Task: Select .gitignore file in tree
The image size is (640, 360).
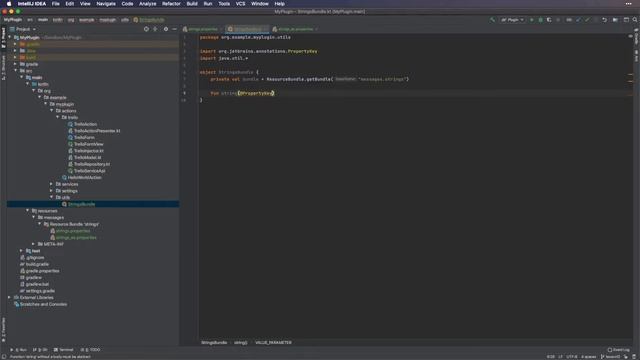Action: pos(35,258)
